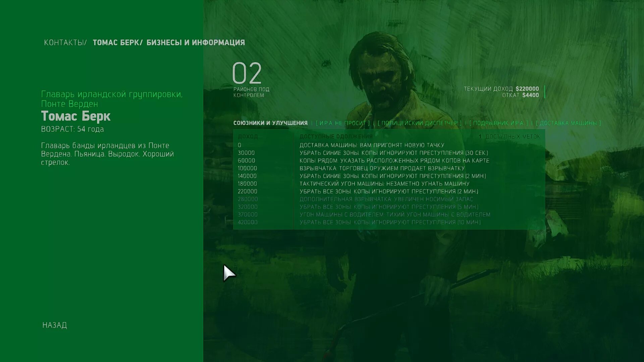Go back with the НАЗАД button

(55, 325)
